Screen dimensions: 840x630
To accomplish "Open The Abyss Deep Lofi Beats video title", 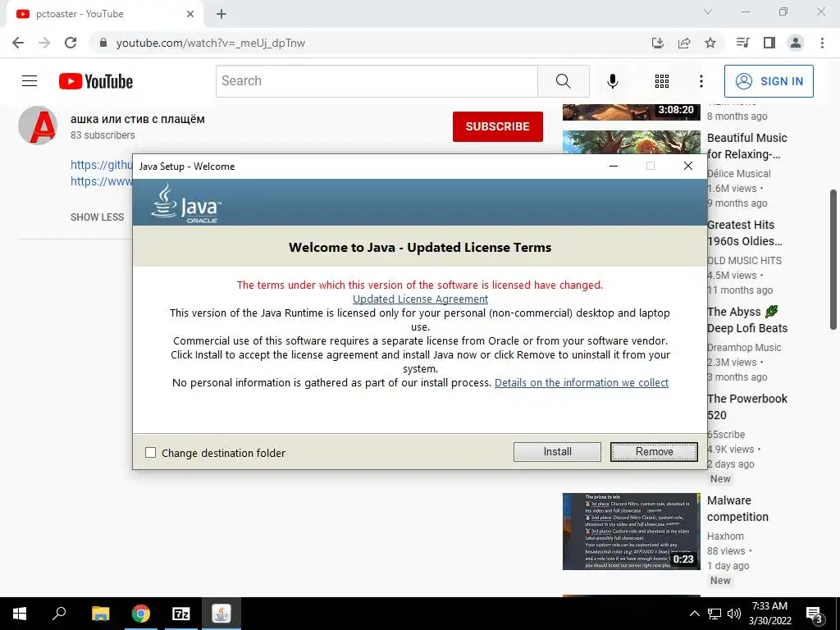I will (747, 320).
